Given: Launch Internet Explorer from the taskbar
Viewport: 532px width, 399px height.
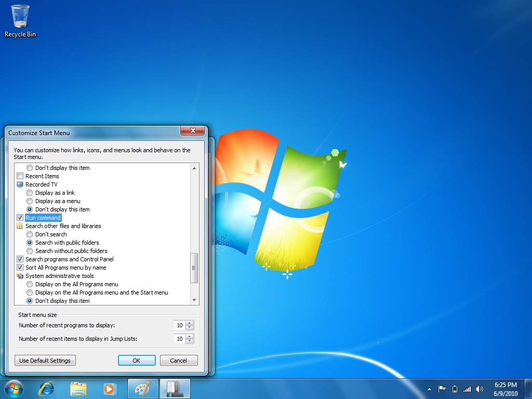Looking at the screenshot, I should 46,389.
